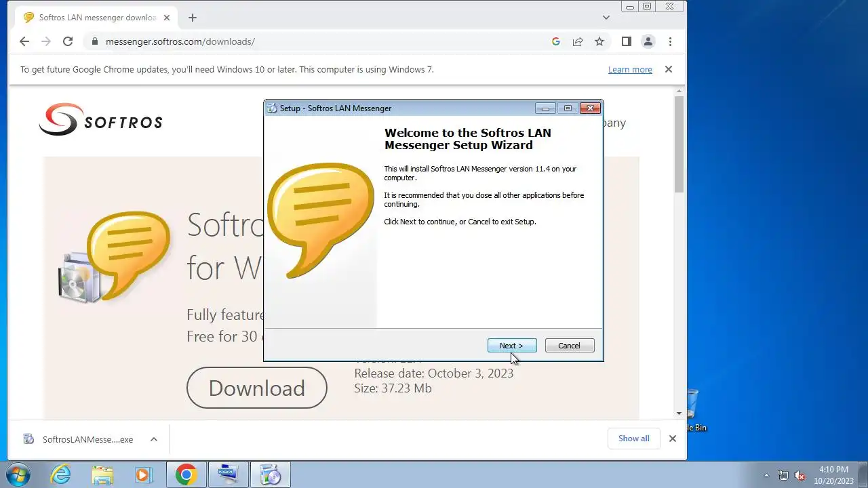The height and width of the screenshot is (488, 868).
Task: Cancel the Softros LAN Messenger setup
Action: 569,346
